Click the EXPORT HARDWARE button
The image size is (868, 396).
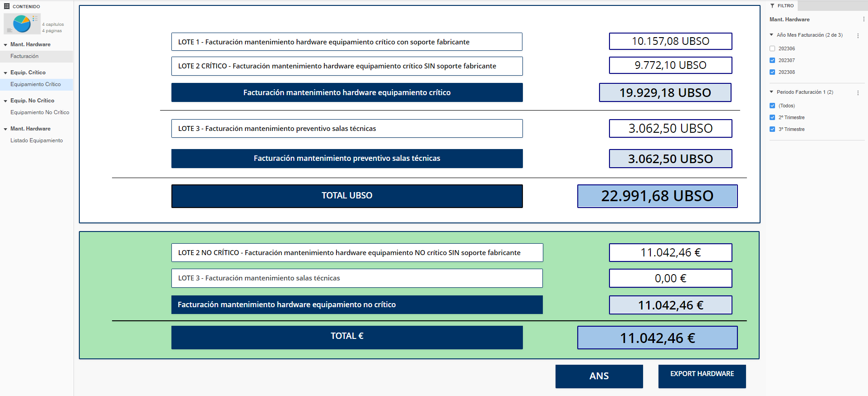[702, 376]
